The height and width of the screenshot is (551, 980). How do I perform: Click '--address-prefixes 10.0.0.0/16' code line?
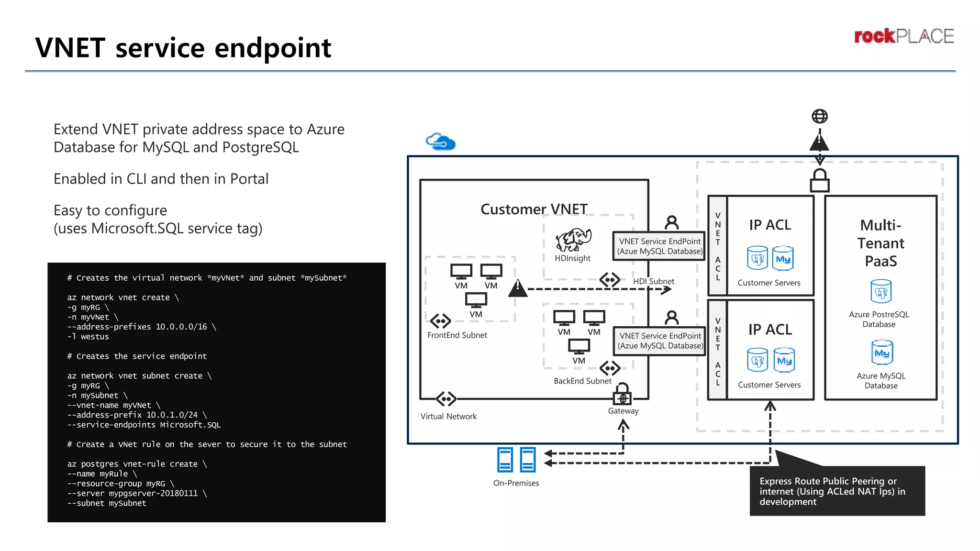tap(142, 327)
